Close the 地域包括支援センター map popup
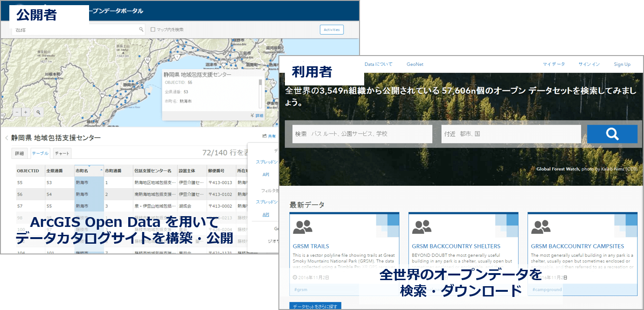The image size is (644, 310). pos(263,70)
